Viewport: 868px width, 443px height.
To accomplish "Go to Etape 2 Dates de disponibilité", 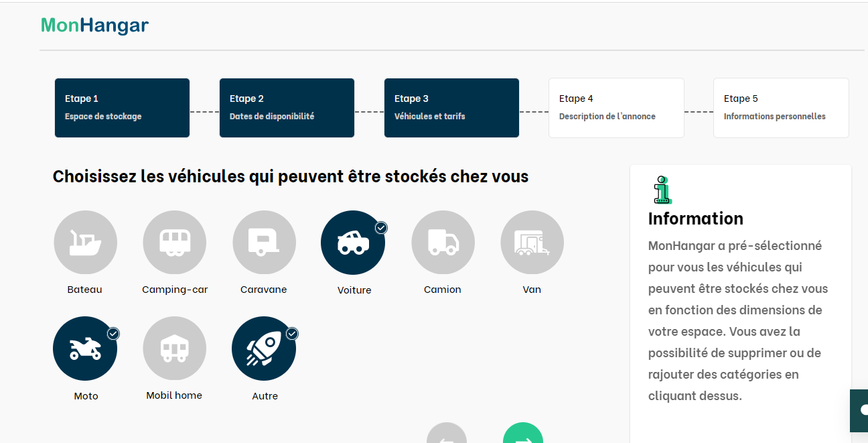I will click(287, 108).
